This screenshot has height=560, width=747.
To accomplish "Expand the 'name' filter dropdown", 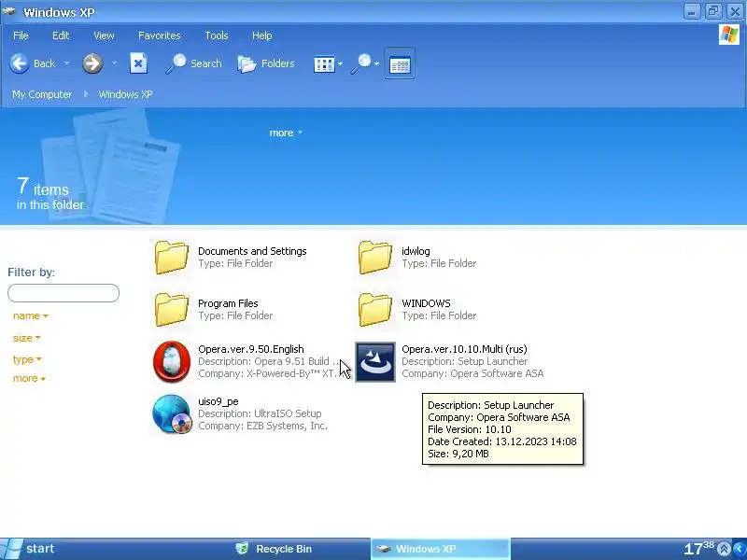I will click(x=31, y=315).
